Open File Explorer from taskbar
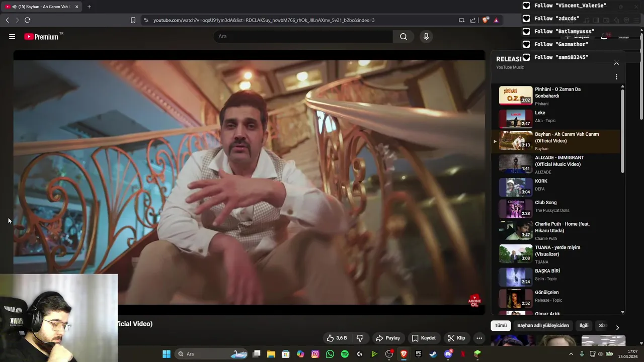The height and width of the screenshot is (362, 644). pyautogui.click(x=271, y=354)
